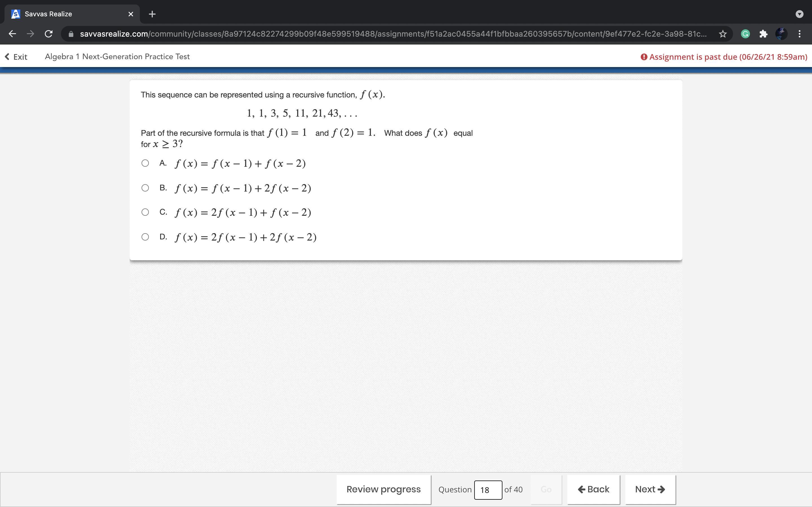The width and height of the screenshot is (812, 507).
Task: Click the Review progress button
Action: pos(383,489)
